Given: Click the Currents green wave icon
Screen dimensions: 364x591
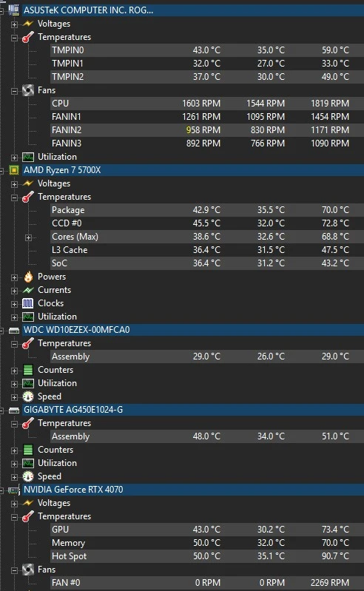Looking at the screenshot, I should click(28, 290).
